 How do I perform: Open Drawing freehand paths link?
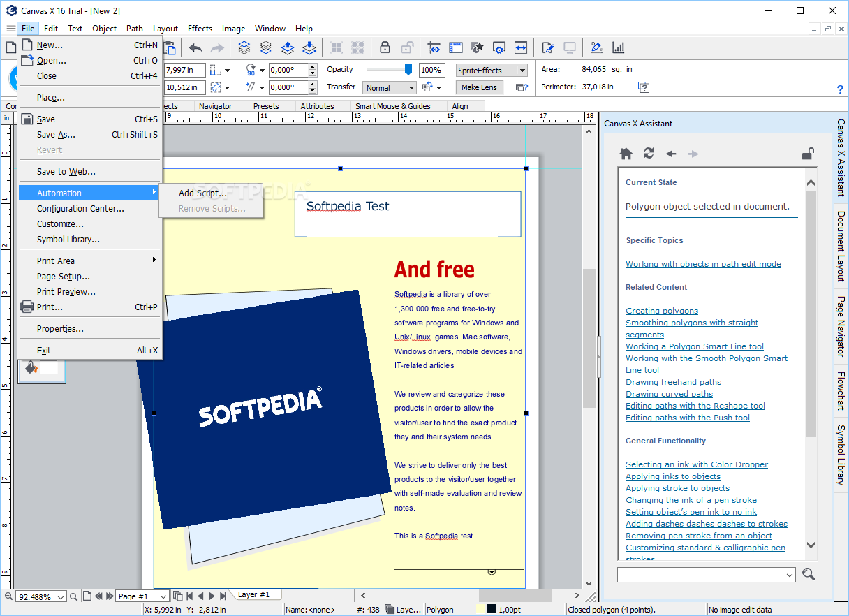point(673,382)
